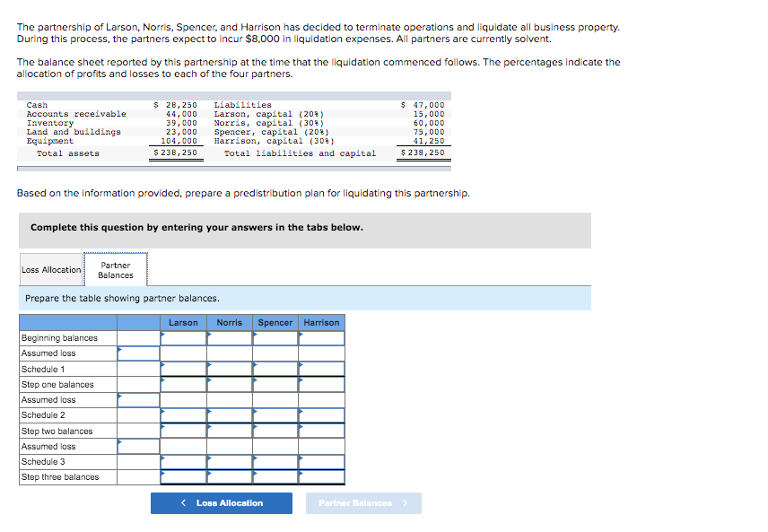This screenshot has width=768, height=532.
Task: Click Harrison's Beginning balances cell
Action: pos(322,338)
